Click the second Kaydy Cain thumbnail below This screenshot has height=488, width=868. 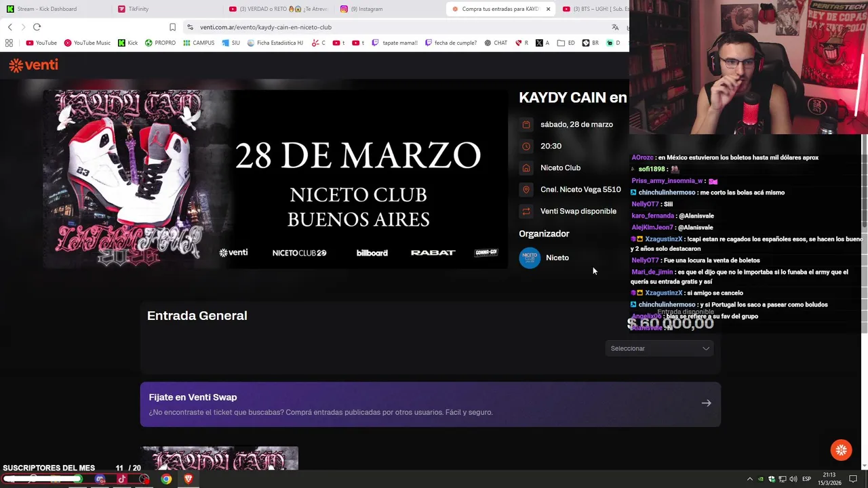[219, 457]
